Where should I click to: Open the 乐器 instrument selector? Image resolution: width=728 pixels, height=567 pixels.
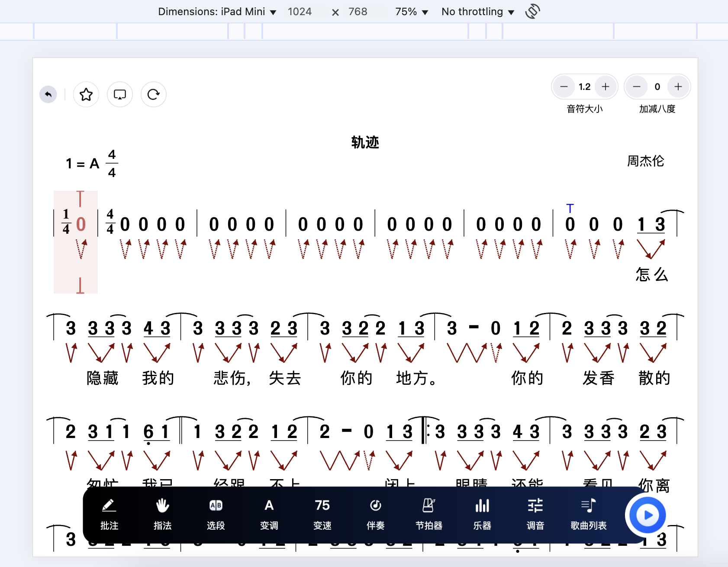482,515
